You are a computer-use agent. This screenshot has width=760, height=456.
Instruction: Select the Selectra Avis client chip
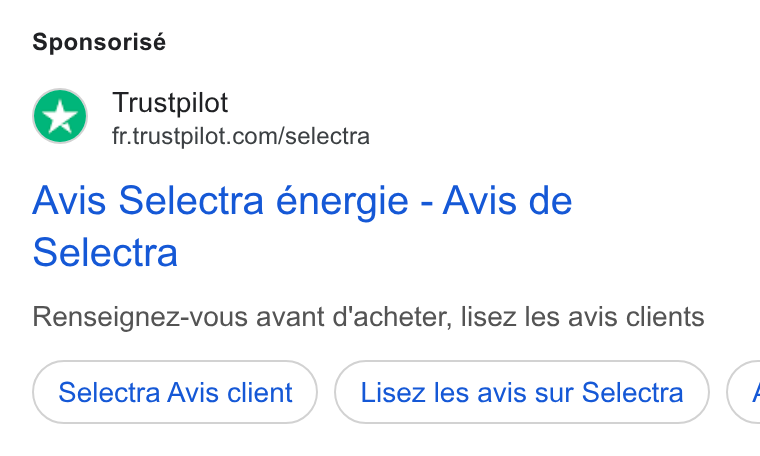tap(175, 392)
